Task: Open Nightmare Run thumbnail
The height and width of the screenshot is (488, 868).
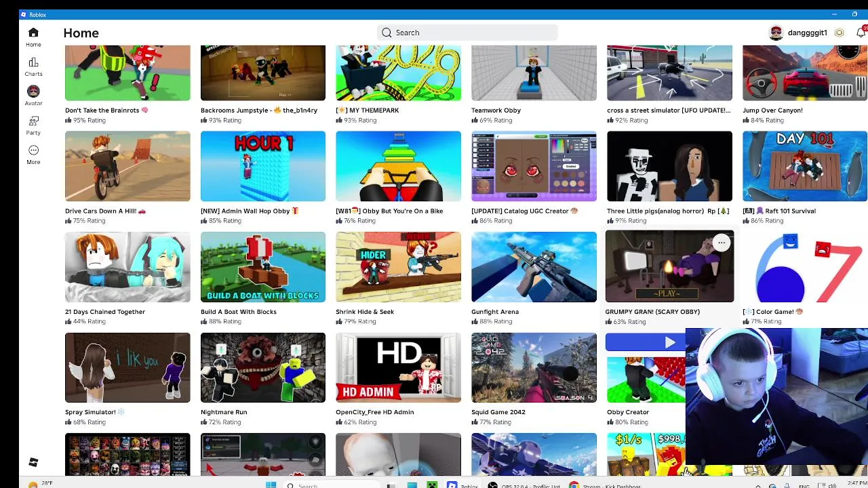Action: (263, 367)
